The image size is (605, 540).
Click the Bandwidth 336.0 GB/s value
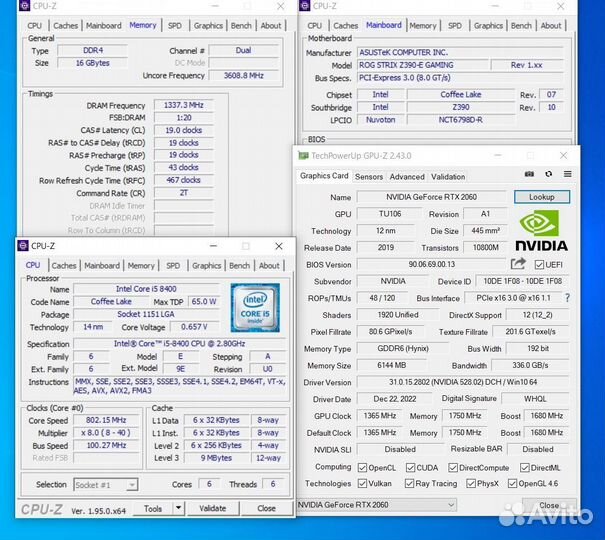pos(530,365)
